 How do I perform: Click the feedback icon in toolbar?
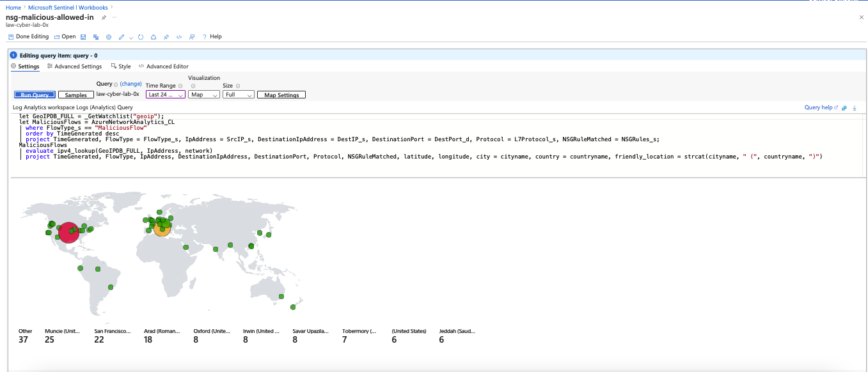point(192,37)
